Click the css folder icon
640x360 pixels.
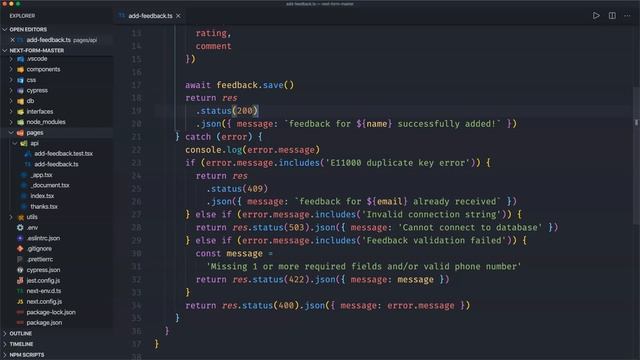(x=20, y=80)
